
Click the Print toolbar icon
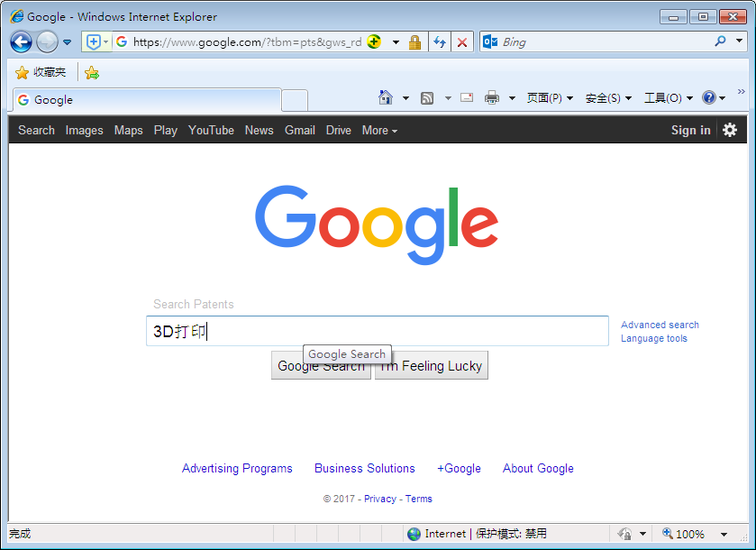(x=492, y=98)
